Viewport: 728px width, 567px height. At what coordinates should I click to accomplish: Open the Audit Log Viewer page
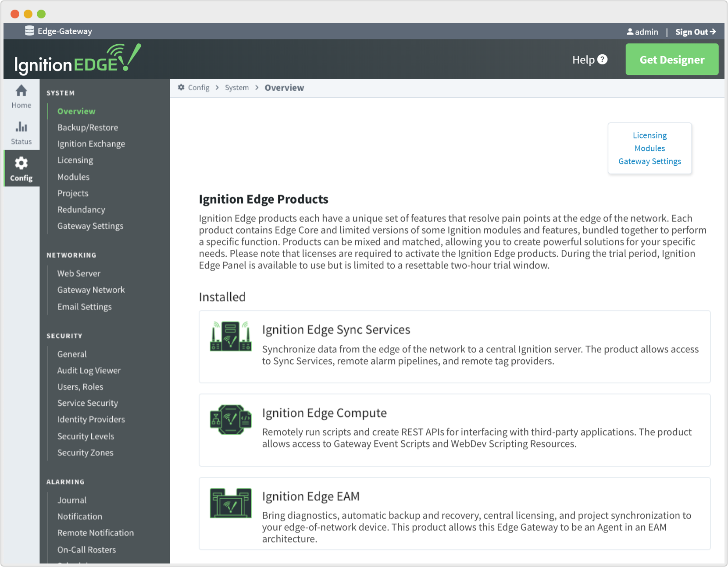(x=89, y=370)
